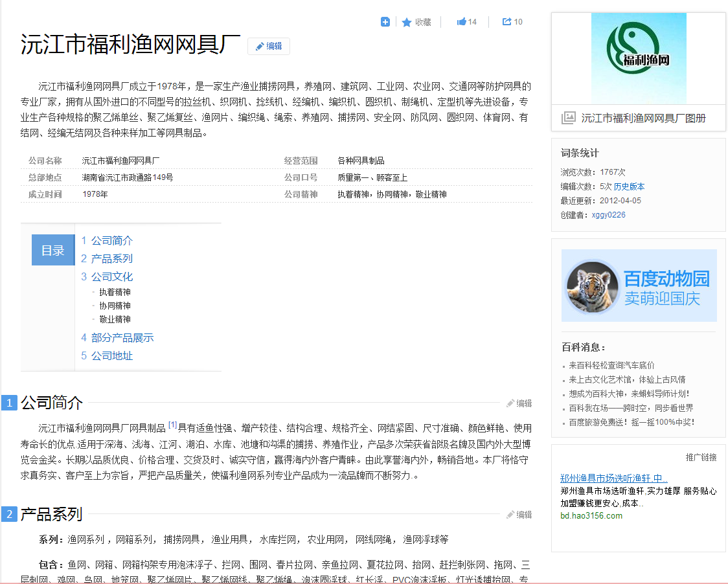Open 百度旅游免费送 news item
Viewport: 728px width, 584px height.
632,422
